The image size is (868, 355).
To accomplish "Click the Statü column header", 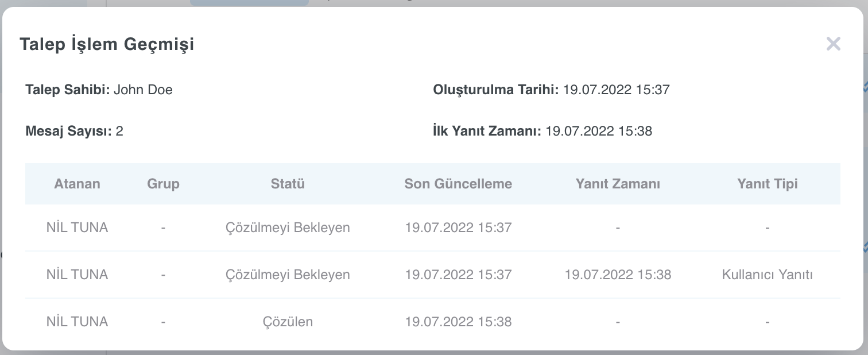I will pyautogui.click(x=288, y=184).
